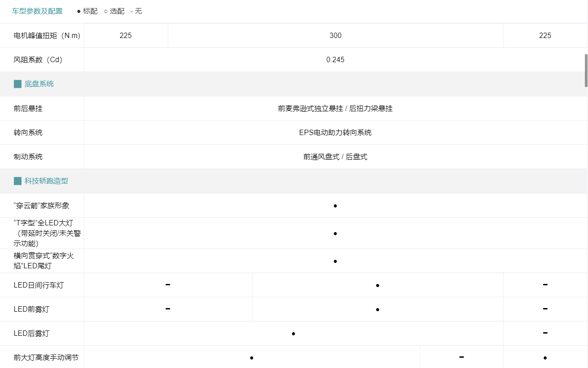Click the filled dot legend symbol for 标配
Screen dimensions: 588x368
[79, 11]
